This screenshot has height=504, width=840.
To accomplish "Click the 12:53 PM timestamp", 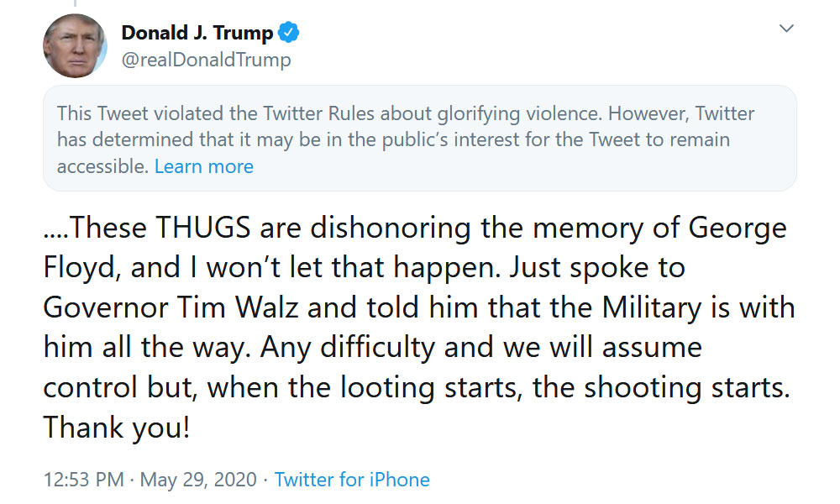I will point(83,480).
